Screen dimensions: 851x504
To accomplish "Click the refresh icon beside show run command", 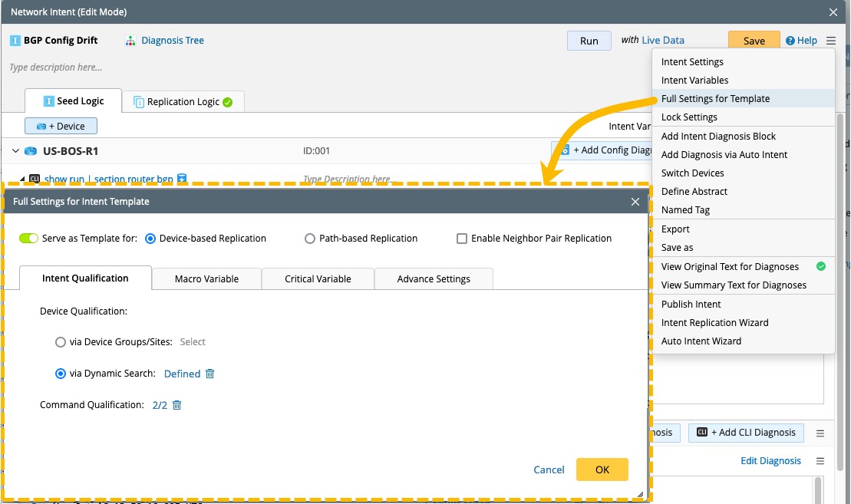I will [182, 179].
